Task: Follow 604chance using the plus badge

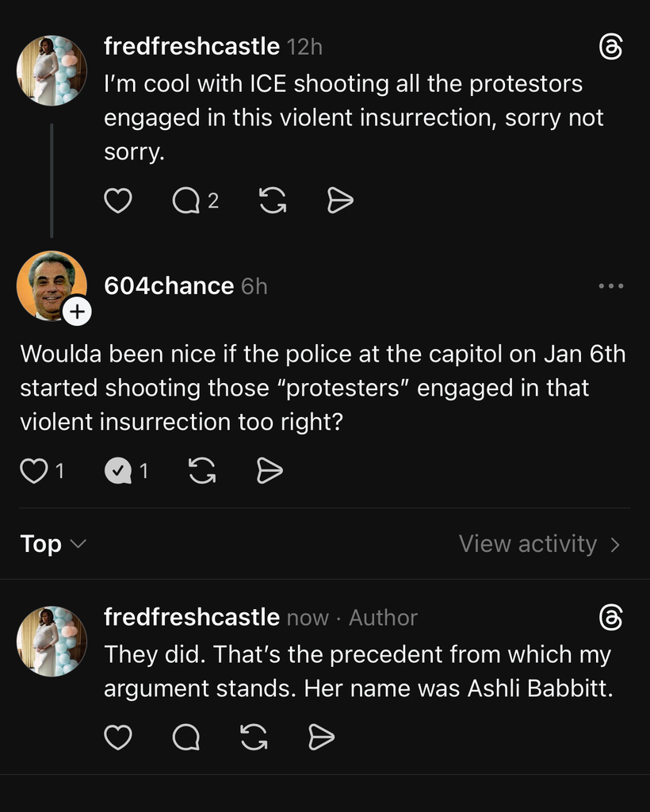Action: (77, 312)
